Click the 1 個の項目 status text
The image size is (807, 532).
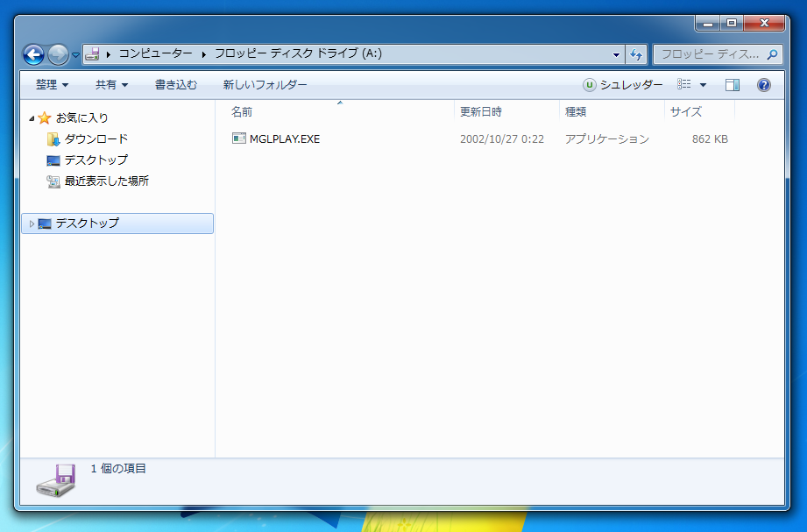(x=118, y=469)
